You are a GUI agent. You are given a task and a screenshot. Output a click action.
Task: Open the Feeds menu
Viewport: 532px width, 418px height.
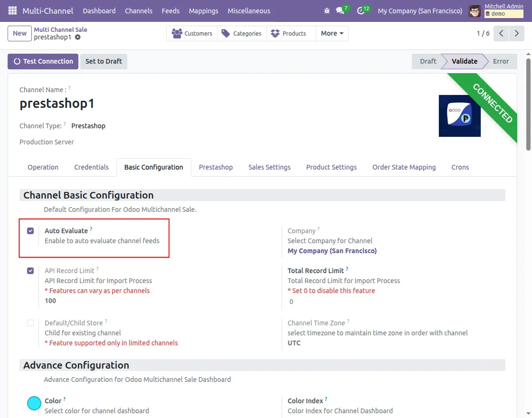(x=171, y=11)
